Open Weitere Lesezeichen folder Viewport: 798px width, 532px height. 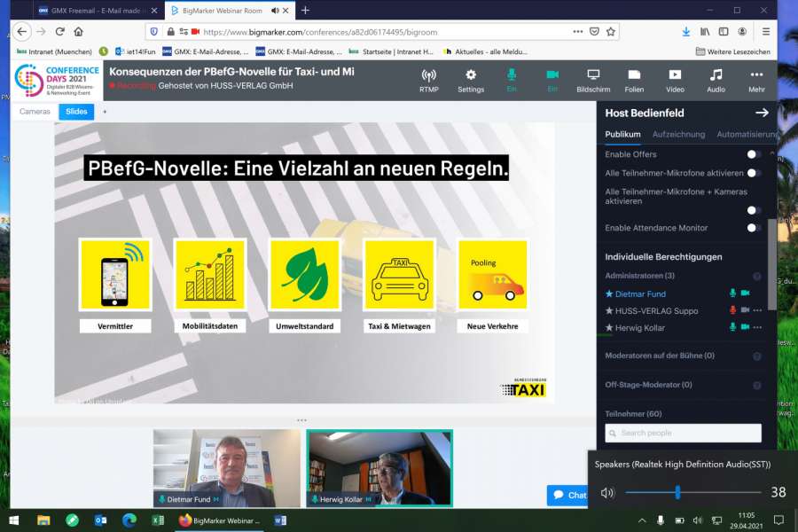pyautogui.click(x=732, y=51)
